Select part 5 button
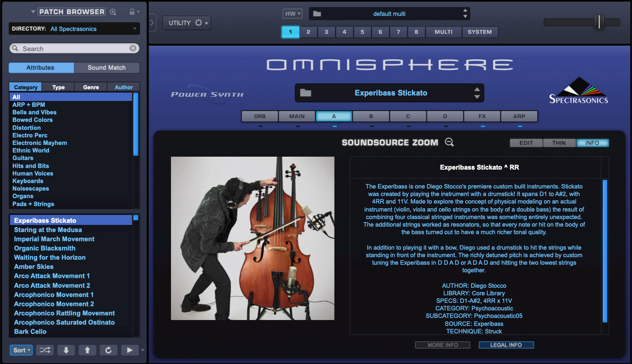632x364 pixels. coord(363,32)
